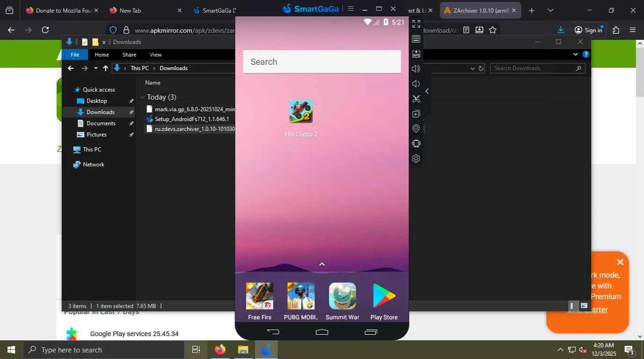This screenshot has width=644, height=359.
Task: Open File tab in Explorer ribbon
Action: coord(75,55)
